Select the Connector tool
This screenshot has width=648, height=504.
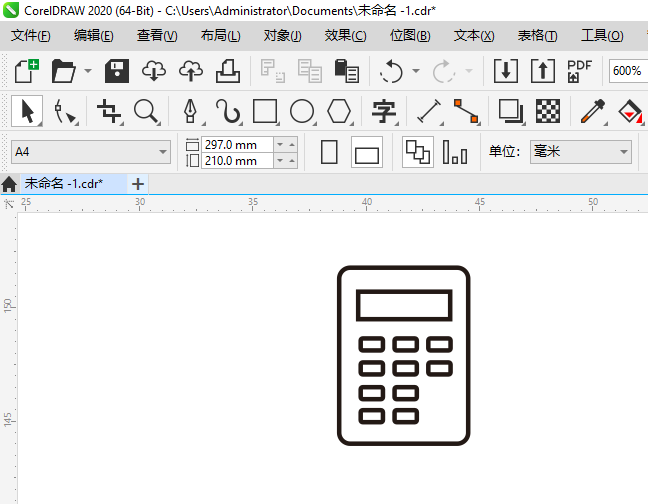pos(466,111)
